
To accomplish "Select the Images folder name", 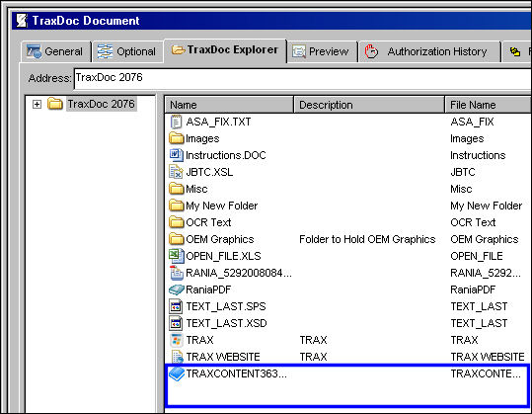I will click(x=202, y=138).
